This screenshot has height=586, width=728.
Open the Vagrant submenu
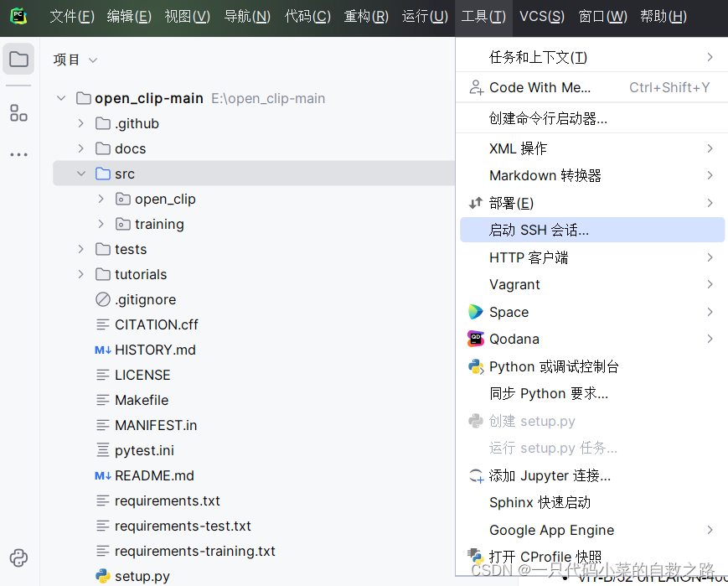[x=592, y=284]
